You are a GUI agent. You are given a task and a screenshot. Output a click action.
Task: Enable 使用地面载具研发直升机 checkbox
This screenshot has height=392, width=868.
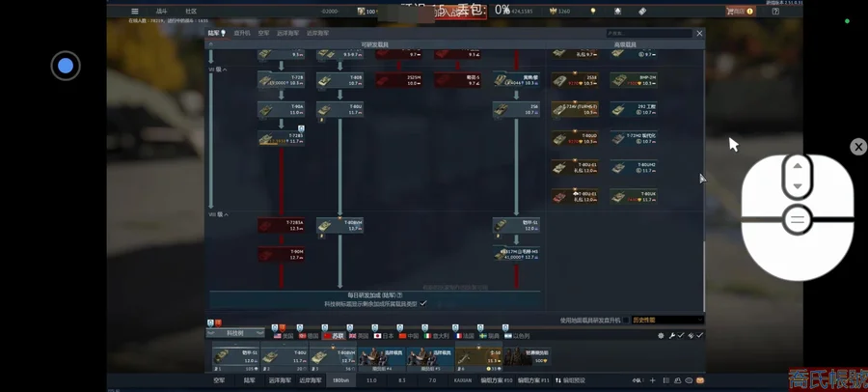(x=626, y=321)
